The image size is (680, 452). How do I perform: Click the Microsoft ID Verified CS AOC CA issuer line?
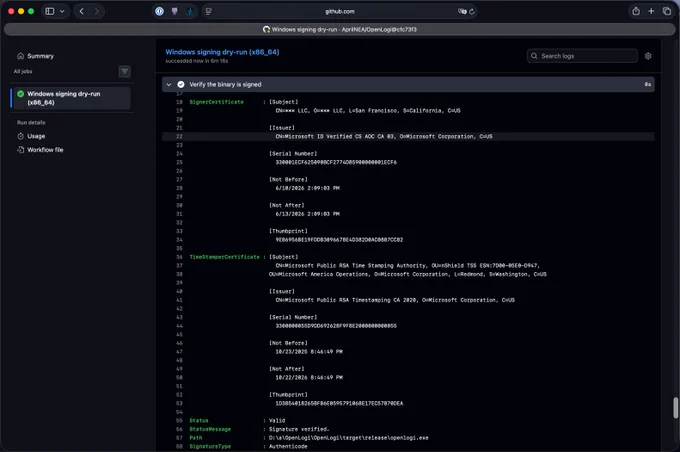point(384,136)
